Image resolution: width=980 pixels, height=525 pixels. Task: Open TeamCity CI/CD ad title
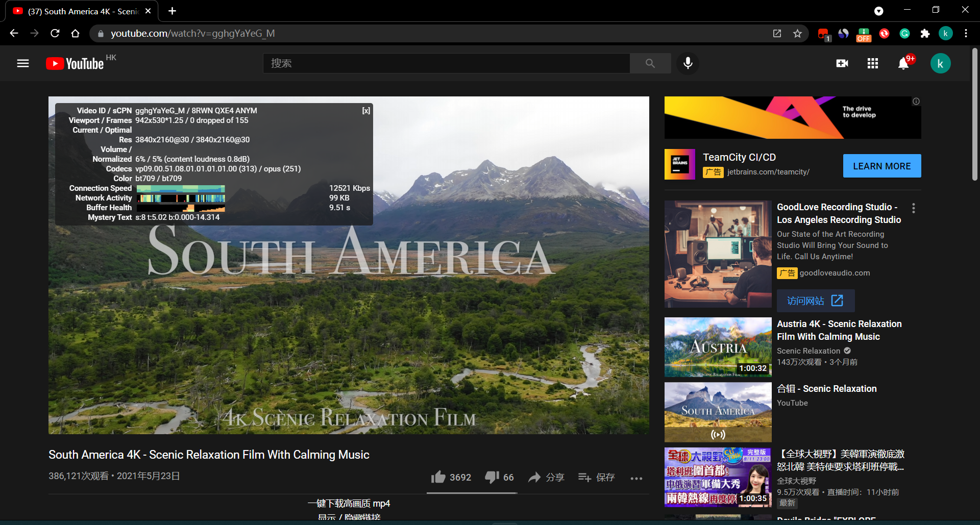click(739, 157)
